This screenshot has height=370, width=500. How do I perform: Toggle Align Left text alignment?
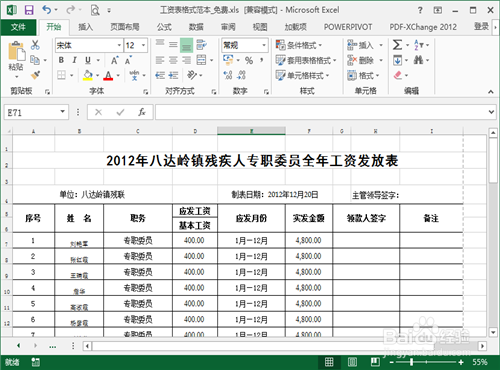point(160,60)
